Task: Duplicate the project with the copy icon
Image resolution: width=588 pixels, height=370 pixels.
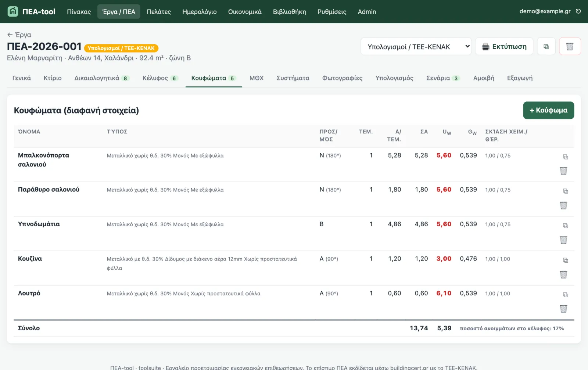Action: 546,47
